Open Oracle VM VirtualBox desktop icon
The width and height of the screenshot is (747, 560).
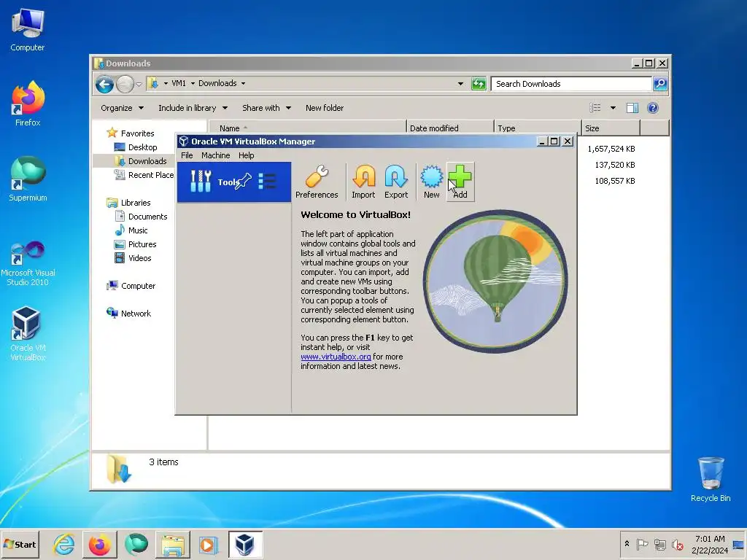pos(28,333)
